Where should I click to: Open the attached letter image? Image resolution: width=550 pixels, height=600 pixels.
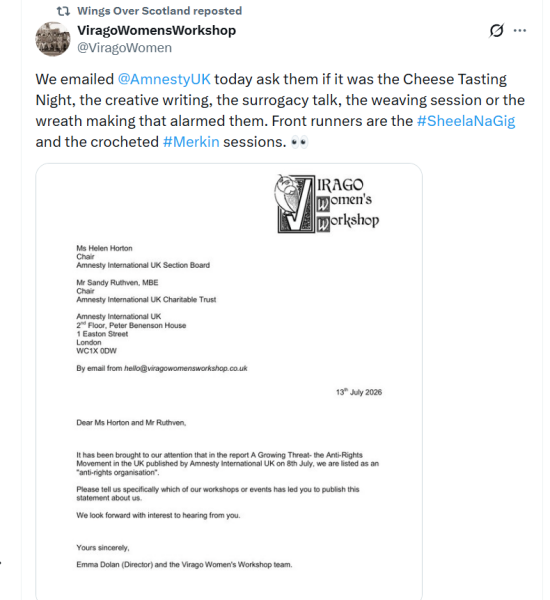pyautogui.click(x=229, y=382)
